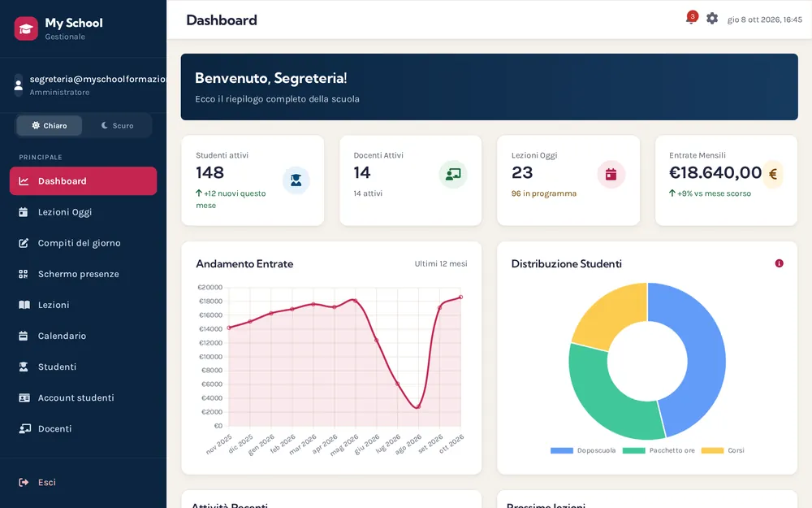812x508 pixels.
Task: Open the Dashboard menu item
Action: pyautogui.click(x=83, y=181)
